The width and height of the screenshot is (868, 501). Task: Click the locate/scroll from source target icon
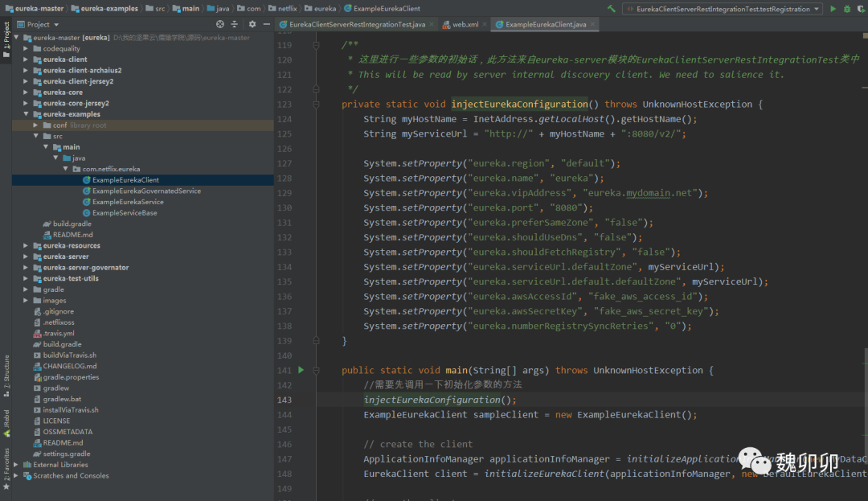219,24
